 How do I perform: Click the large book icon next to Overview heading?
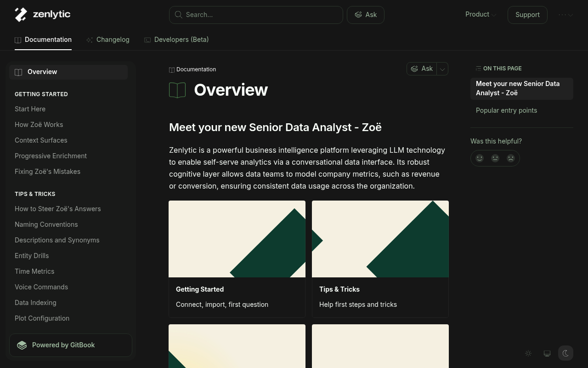[x=177, y=90]
